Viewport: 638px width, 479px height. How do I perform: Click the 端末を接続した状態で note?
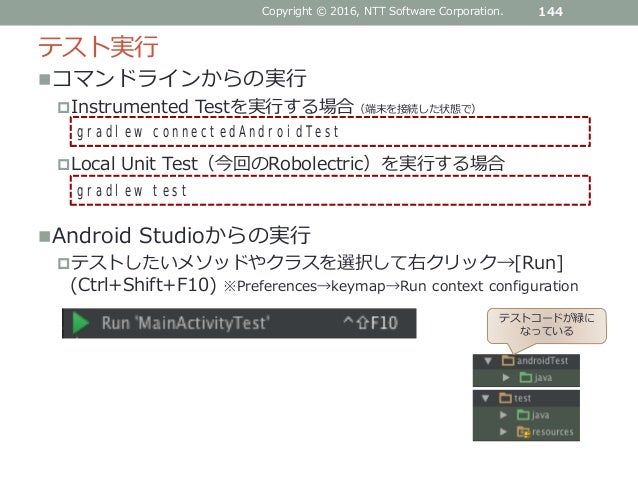[417, 109]
